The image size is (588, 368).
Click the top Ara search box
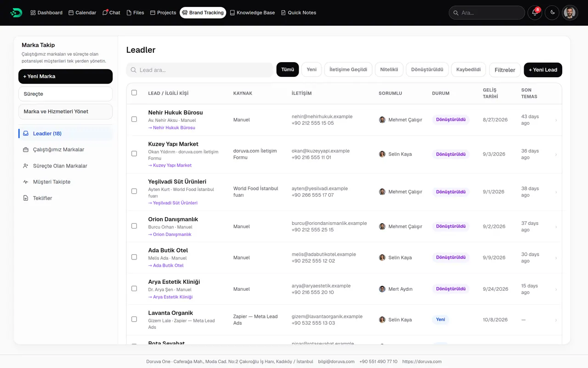487,12
